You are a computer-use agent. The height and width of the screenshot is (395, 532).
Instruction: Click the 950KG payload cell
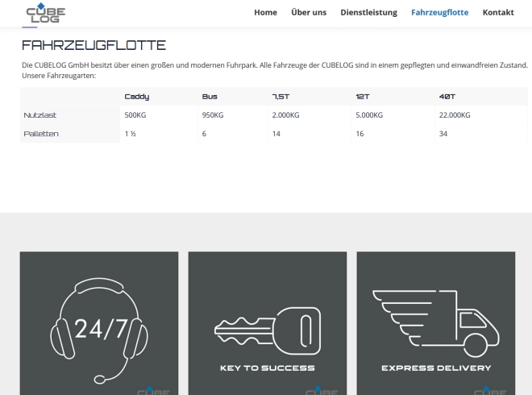(233, 115)
